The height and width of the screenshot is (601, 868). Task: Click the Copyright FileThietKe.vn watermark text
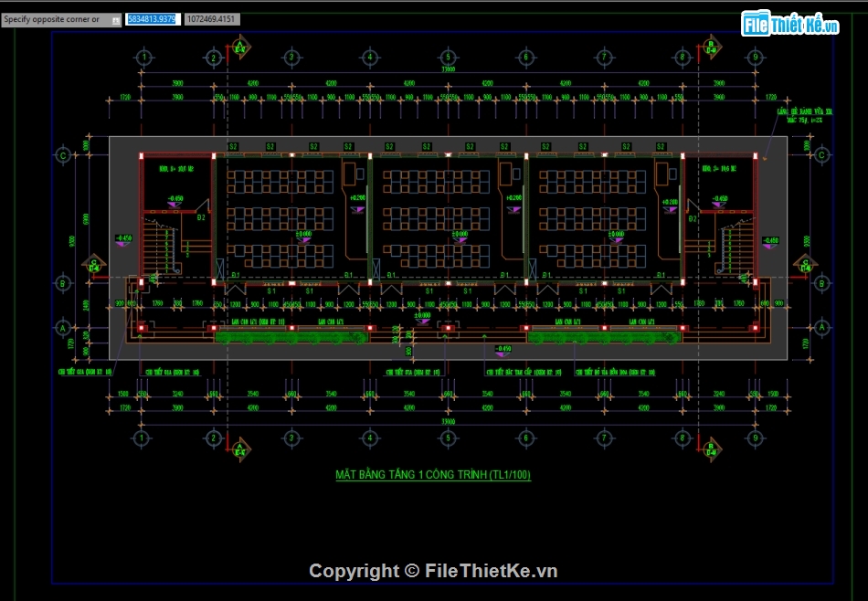(433, 571)
